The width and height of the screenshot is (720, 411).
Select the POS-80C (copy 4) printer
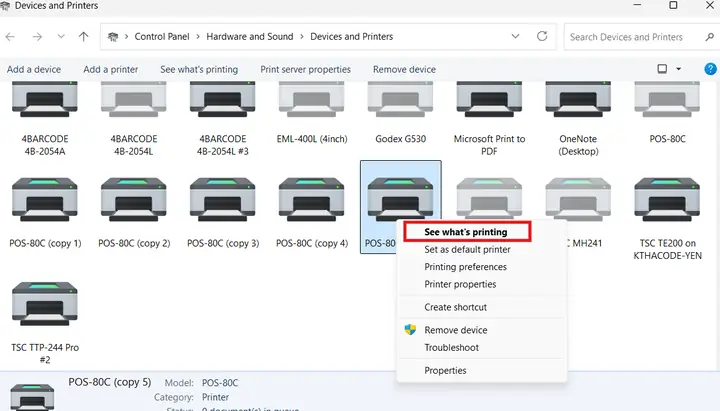click(x=311, y=200)
